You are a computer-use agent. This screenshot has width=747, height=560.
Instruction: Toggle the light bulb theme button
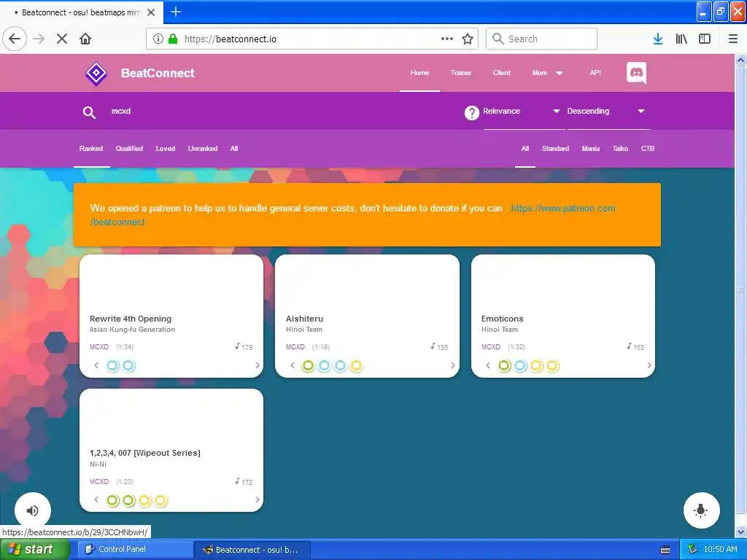pyautogui.click(x=701, y=510)
